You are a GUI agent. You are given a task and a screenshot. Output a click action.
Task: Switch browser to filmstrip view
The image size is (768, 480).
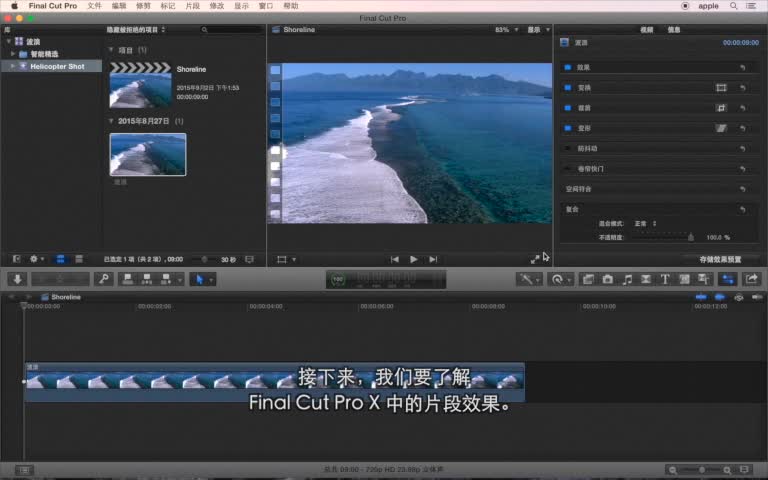click(60, 260)
